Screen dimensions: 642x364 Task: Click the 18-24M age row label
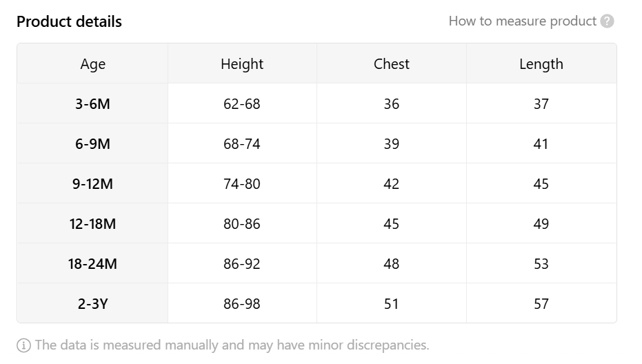pyautogui.click(x=92, y=263)
